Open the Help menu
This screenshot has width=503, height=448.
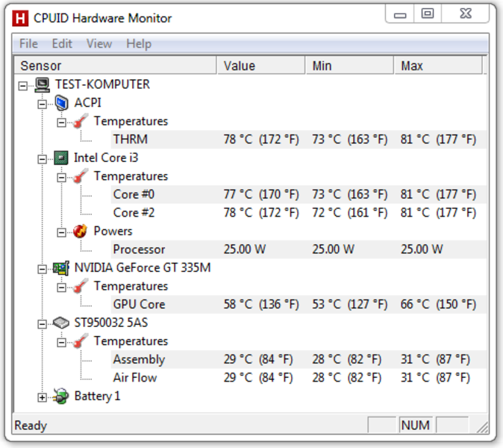point(139,43)
